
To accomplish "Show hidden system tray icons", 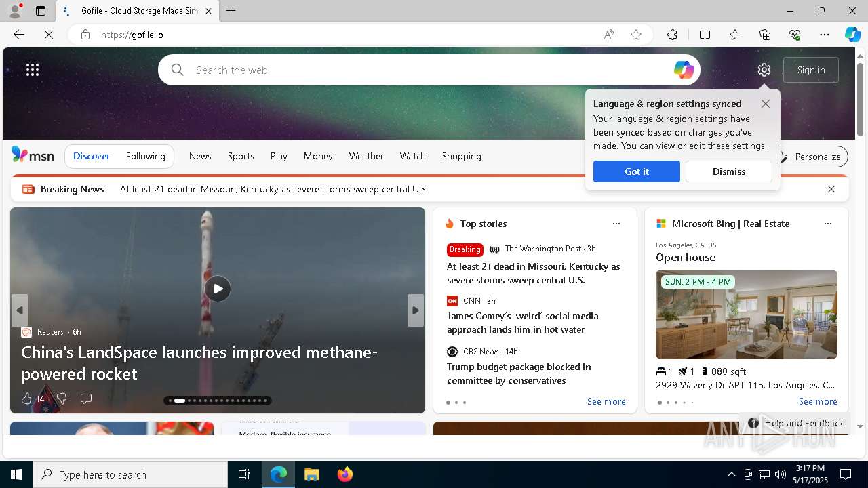I will [x=731, y=474].
